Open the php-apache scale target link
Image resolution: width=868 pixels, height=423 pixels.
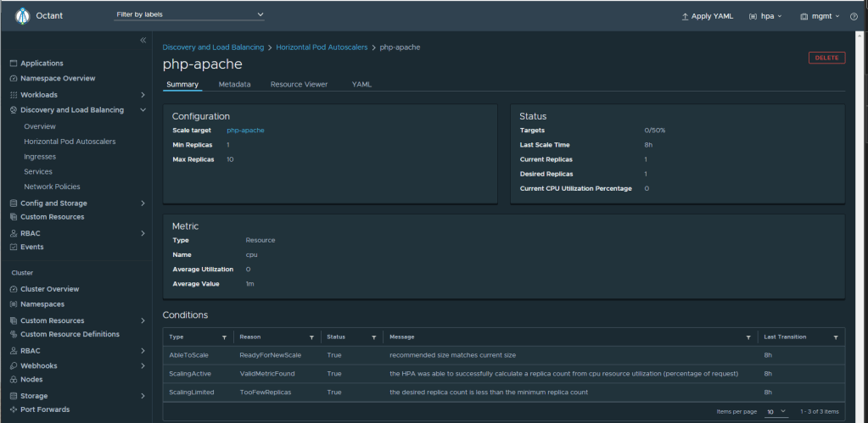[x=245, y=131]
